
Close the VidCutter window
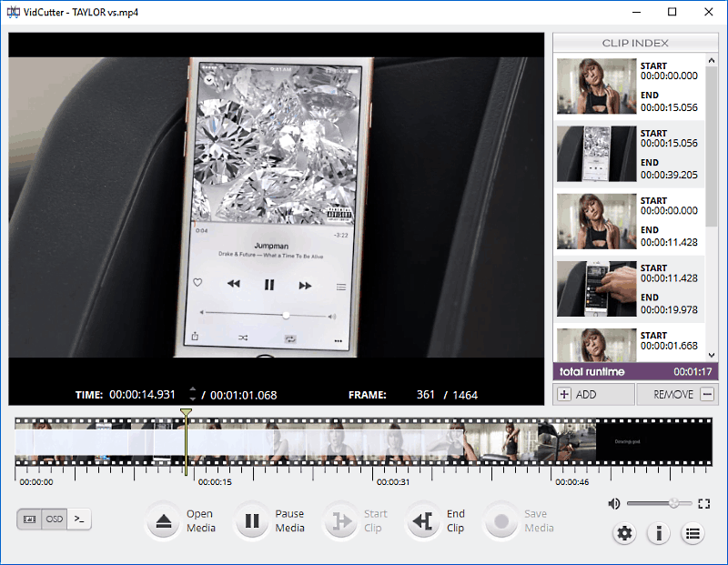(x=708, y=12)
